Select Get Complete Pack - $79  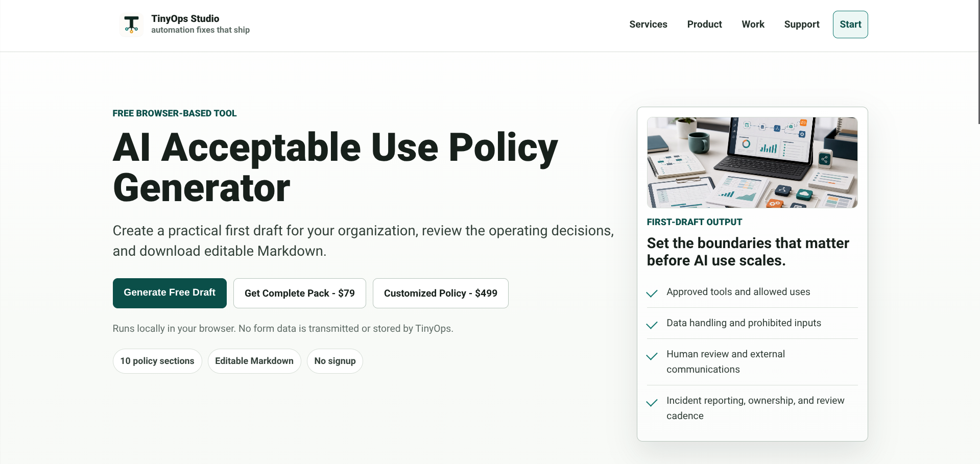point(300,293)
